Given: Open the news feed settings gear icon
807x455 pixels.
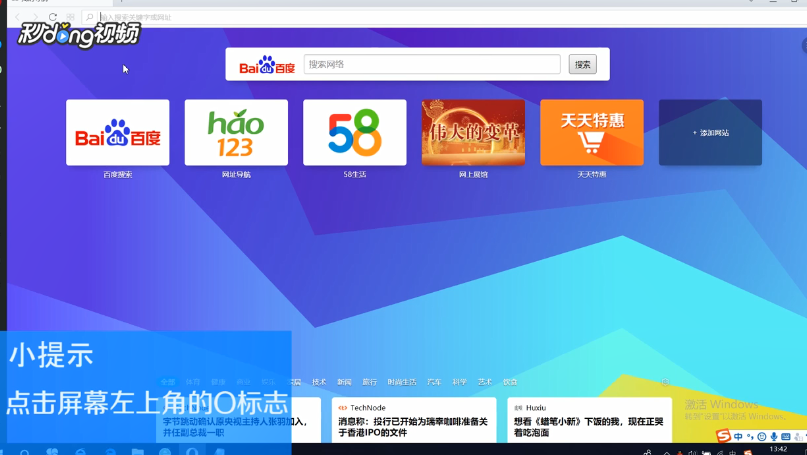Looking at the screenshot, I should coord(665,382).
